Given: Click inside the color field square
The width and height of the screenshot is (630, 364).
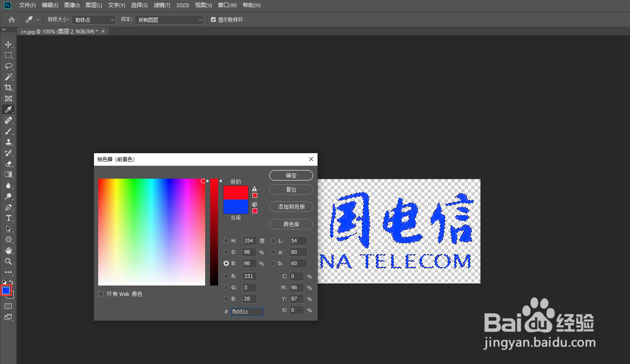Looking at the screenshot, I should tap(152, 232).
